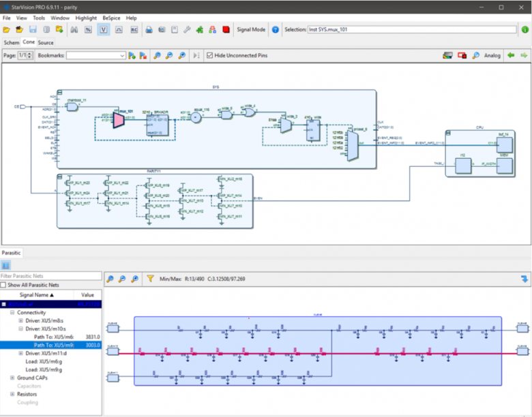Click the Signal Mode button
The height and width of the screenshot is (417, 532).
pos(251,30)
